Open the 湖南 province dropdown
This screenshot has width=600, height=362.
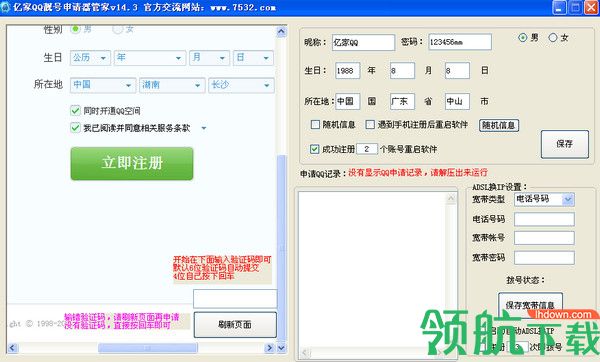(172, 85)
